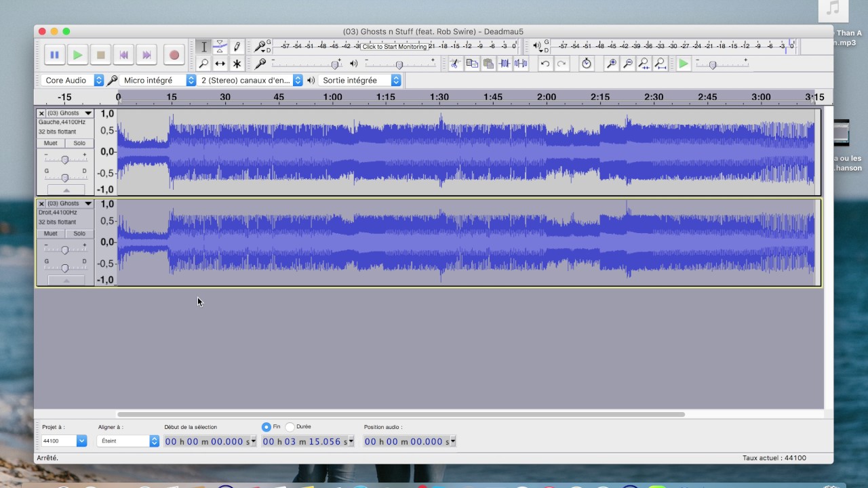868x488 pixels.
Task: Close the right (Droit) channel track
Action: coord(41,203)
